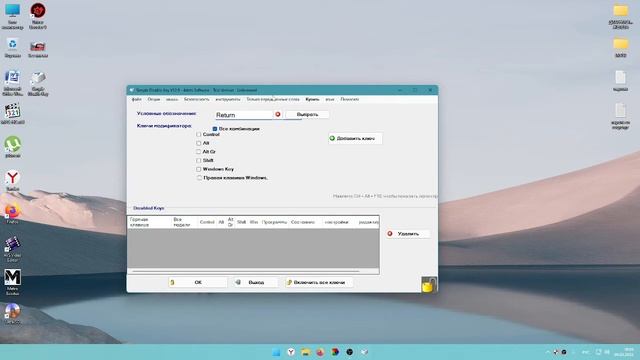This screenshot has width=640, height=360.
Task: Open the 'Опции' menu
Action: coord(153,99)
